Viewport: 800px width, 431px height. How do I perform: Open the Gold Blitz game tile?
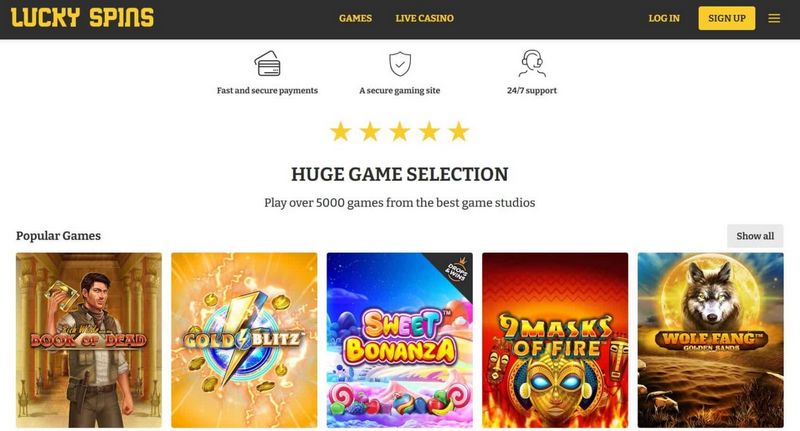pos(244,340)
